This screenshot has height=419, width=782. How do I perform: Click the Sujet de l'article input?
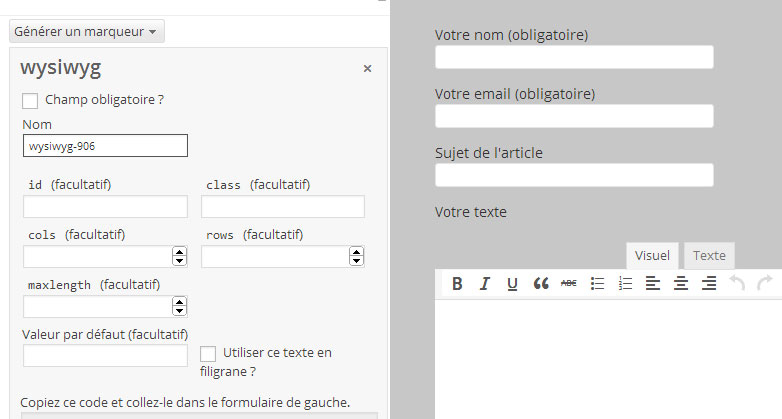tap(574, 175)
